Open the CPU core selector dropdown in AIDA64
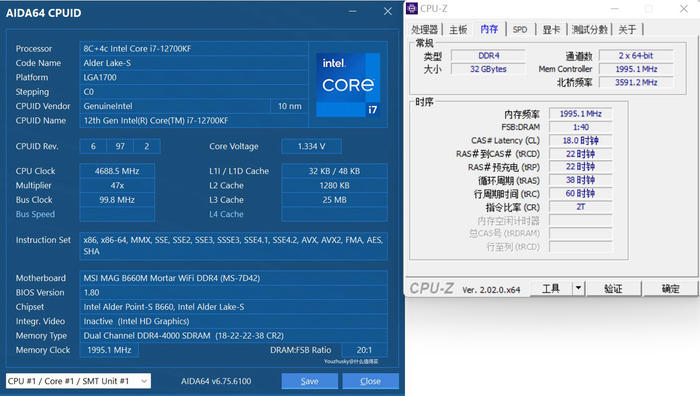 point(78,381)
